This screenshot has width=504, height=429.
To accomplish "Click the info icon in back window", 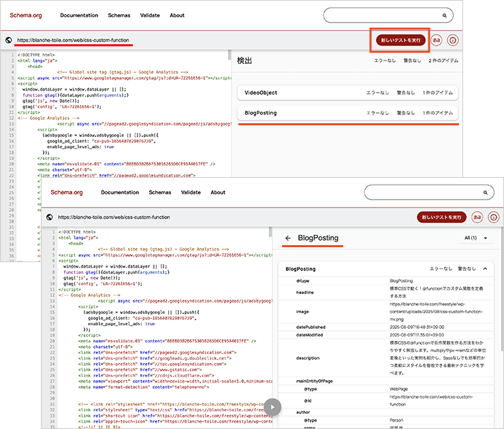I will click(x=452, y=40).
